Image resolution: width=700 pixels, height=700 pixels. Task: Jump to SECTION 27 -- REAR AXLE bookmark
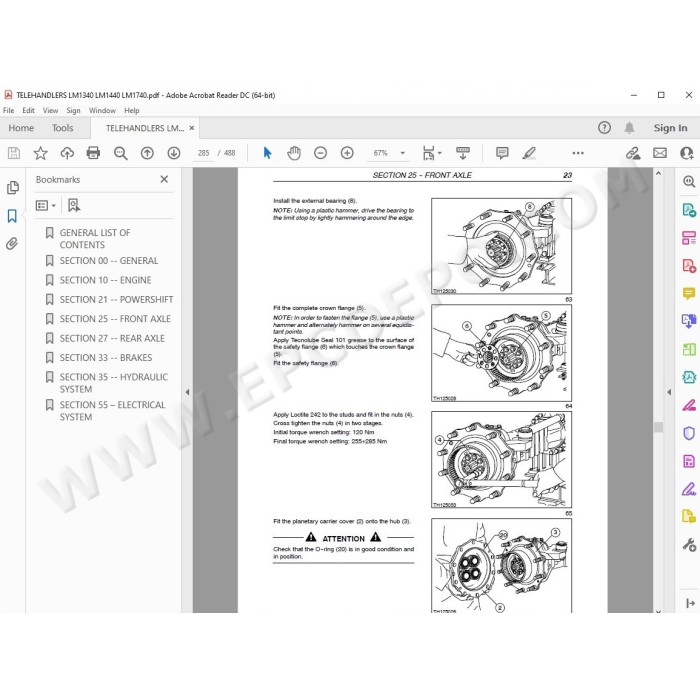click(x=112, y=338)
